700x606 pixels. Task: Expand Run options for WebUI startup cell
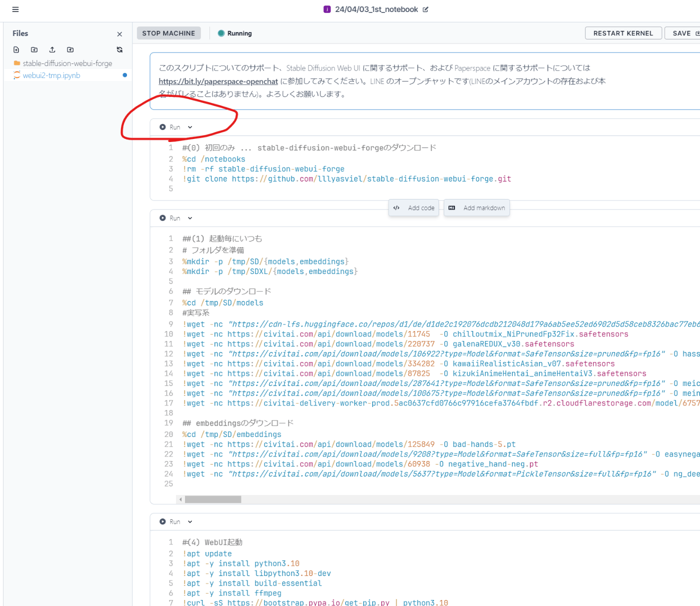pyautogui.click(x=190, y=521)
